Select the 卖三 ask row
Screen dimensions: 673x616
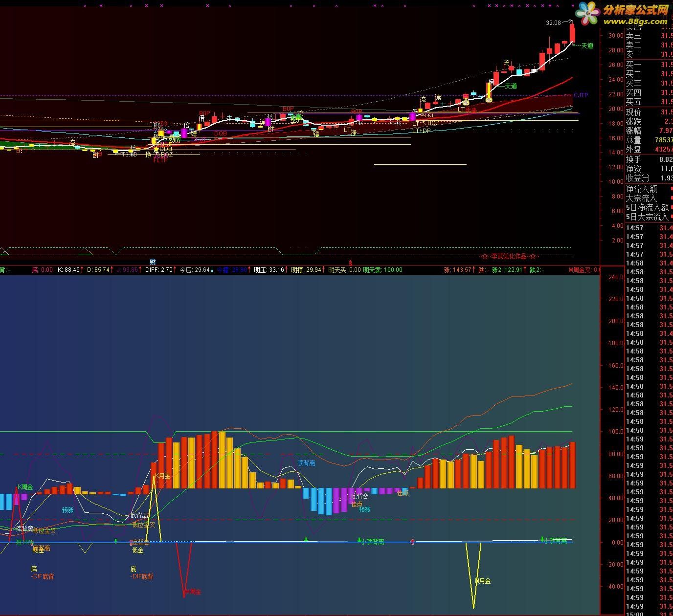[649, 36]
